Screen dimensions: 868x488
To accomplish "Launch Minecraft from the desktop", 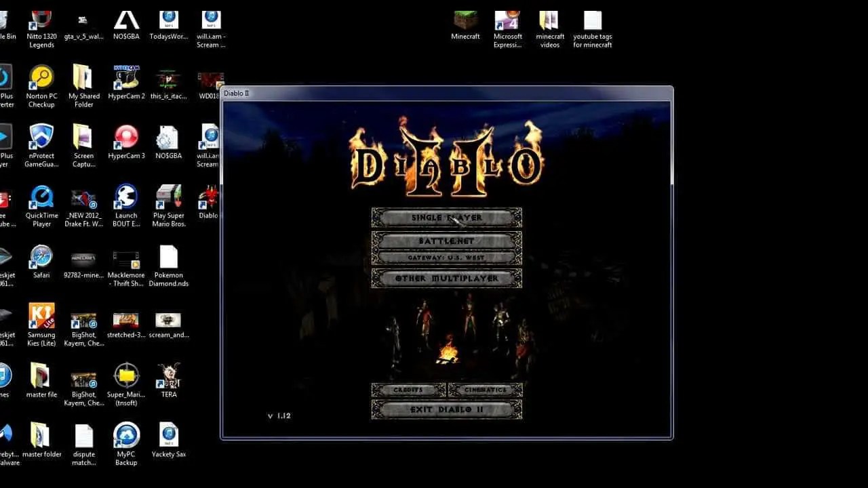I will pos(465,20).
